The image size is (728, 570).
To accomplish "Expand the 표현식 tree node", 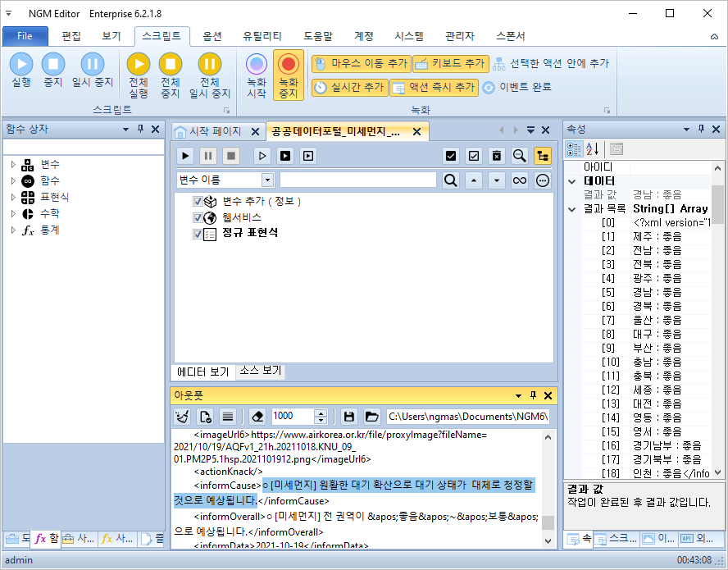I will (13, 197).
